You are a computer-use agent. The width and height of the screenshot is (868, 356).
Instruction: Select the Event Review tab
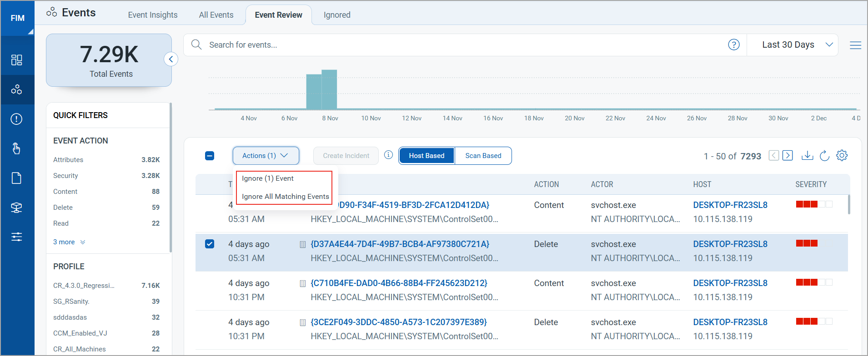pyautogui.click(x=279, y=15)
